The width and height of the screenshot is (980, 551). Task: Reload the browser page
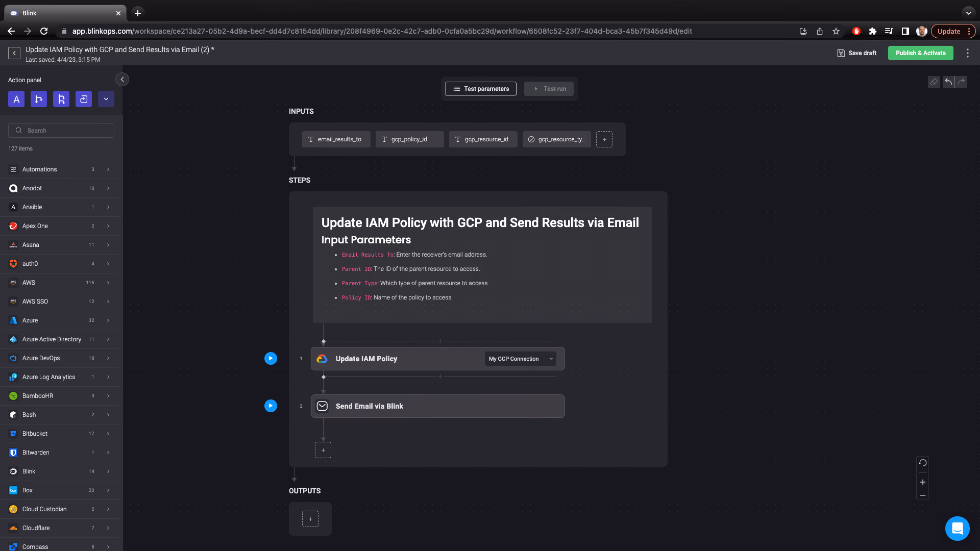pyautogui.click(x=44, y=31)
